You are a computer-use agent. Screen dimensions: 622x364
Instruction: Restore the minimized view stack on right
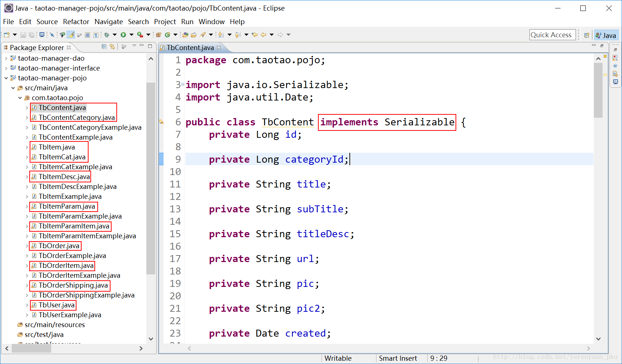coord(615,49)
